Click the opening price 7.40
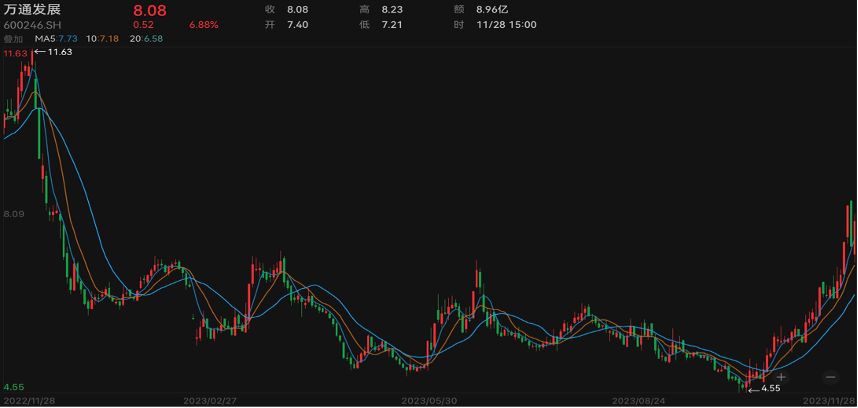858x408 pixels. [298, 25]
